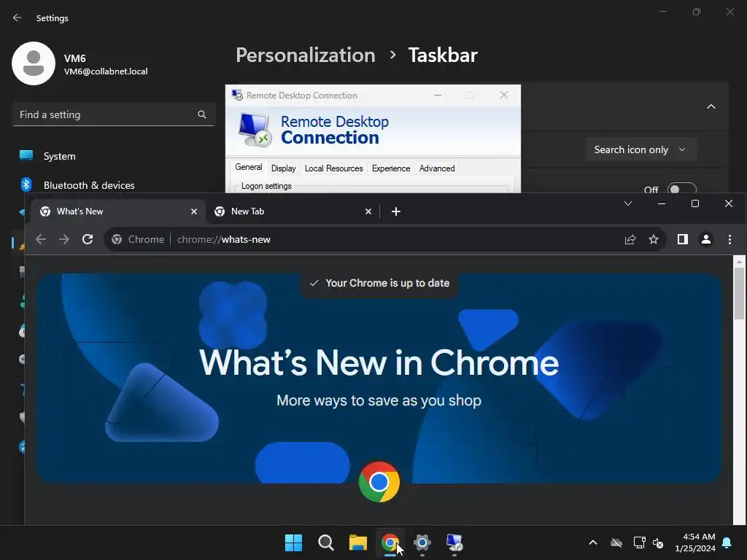747x560 pixels.
Task: Open File Explorer from the taskbar
Action: coord(357,542)
